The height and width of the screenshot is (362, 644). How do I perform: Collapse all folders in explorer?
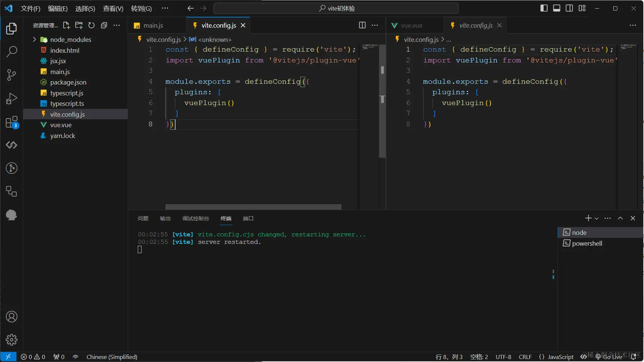coord(104,25)
